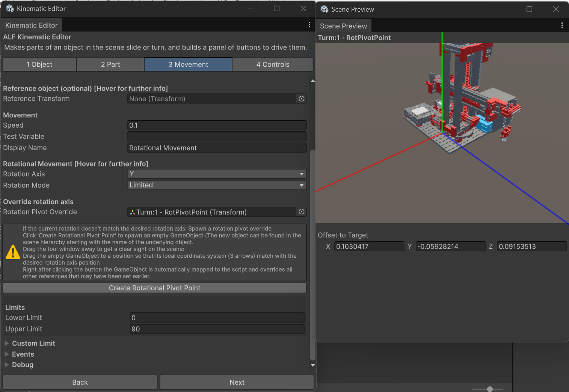The image size is (569, 392).
Task: Close the Scene Preview window
Action: (x=556, y=9)
